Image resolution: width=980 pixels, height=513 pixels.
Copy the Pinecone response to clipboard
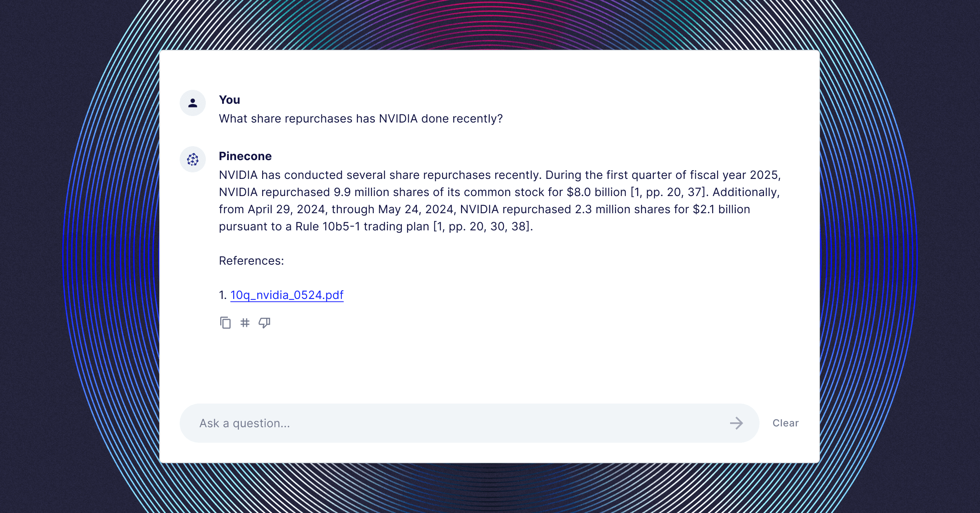(x=225, y=323)
